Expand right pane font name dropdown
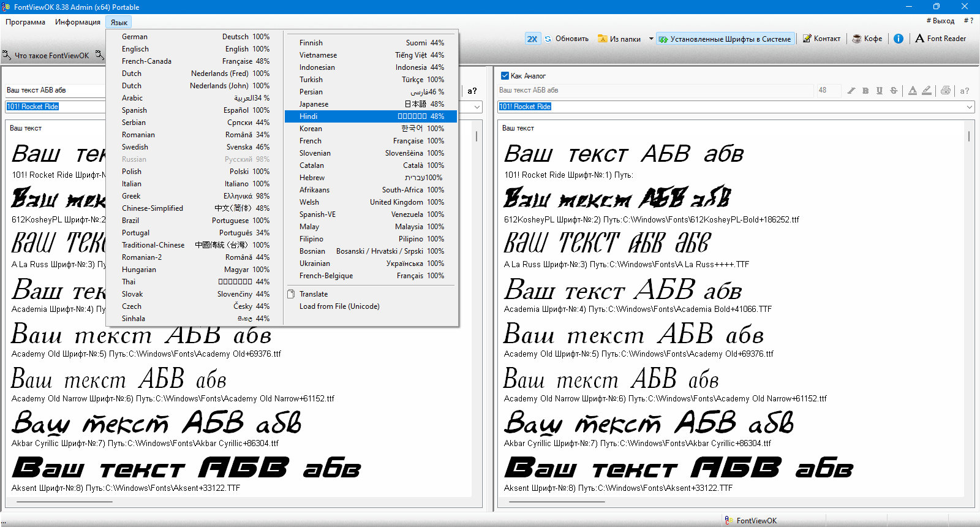The width and height of the screenshot is (980, 527). [970, 107]
